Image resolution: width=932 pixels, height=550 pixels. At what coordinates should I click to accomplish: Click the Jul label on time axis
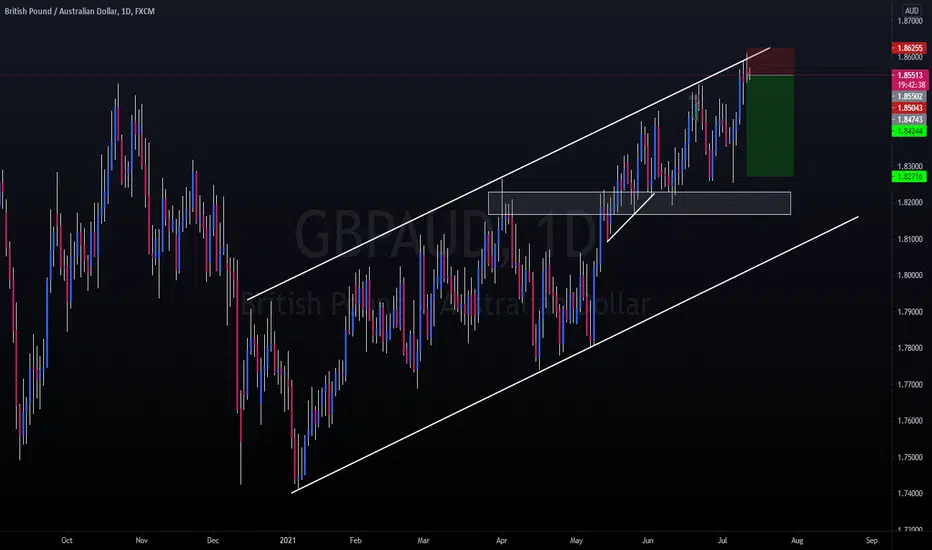click(723, 540)
